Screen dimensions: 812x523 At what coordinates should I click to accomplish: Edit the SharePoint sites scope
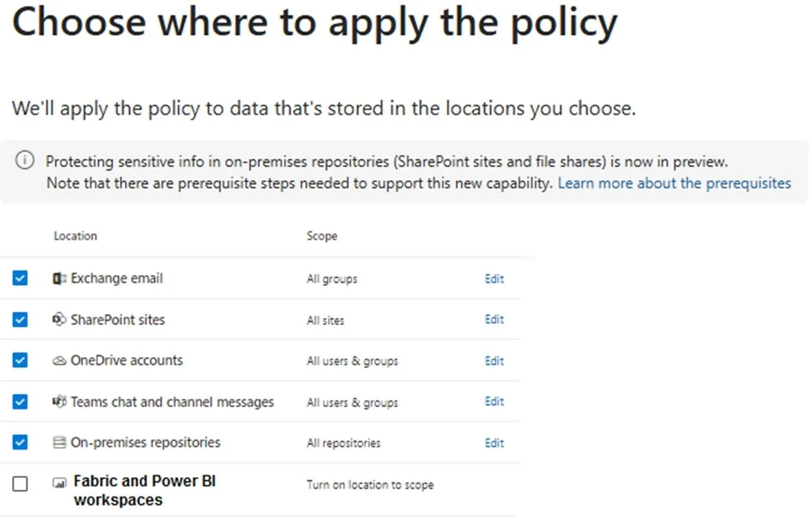494,319
